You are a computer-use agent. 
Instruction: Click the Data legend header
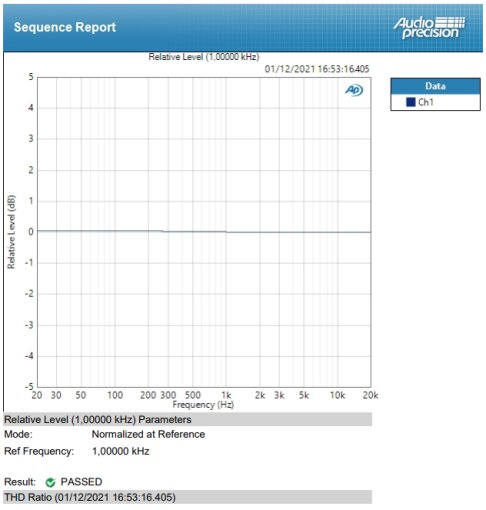pyautogui.click(x=435, y=86)
